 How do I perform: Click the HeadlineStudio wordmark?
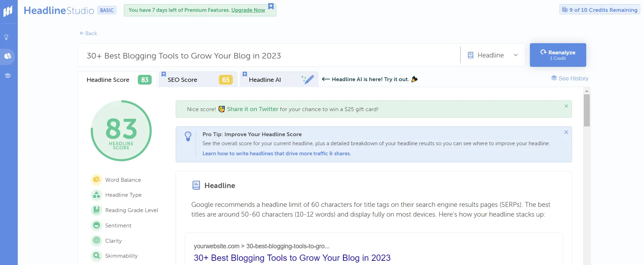coord(59,10)
